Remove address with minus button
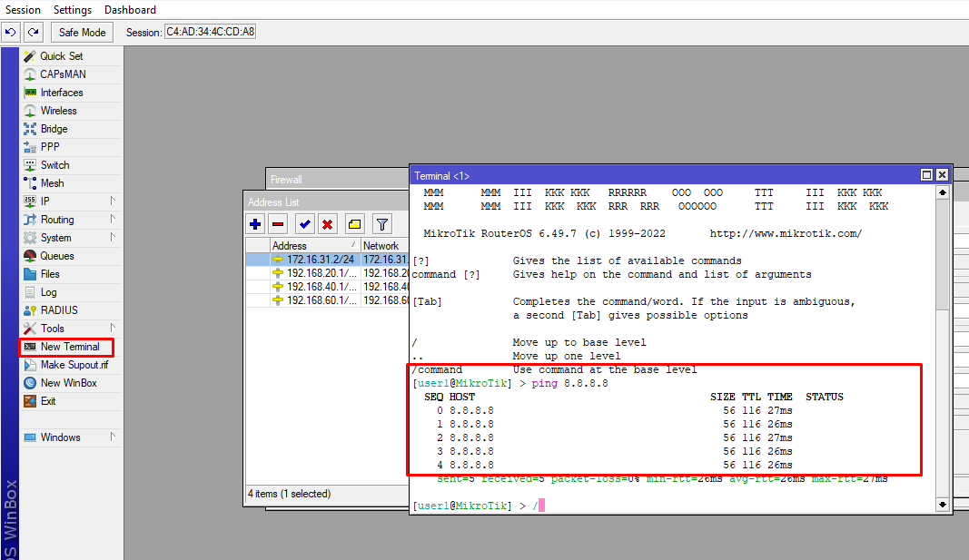Image resolution: width=969 pixels, height=560 pixels. [278, 224]
